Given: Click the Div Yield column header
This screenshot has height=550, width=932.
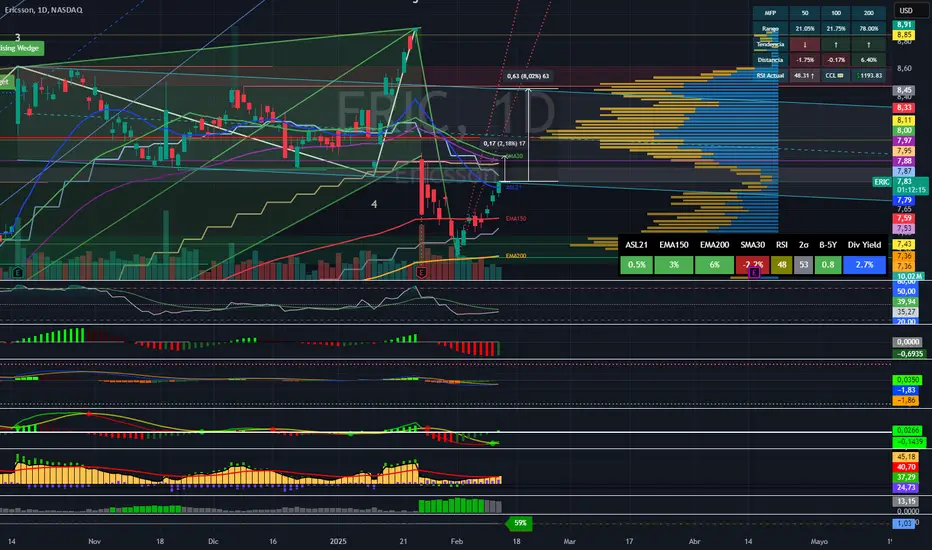Looking at the screenshot, I should click(x=864, y=245).
